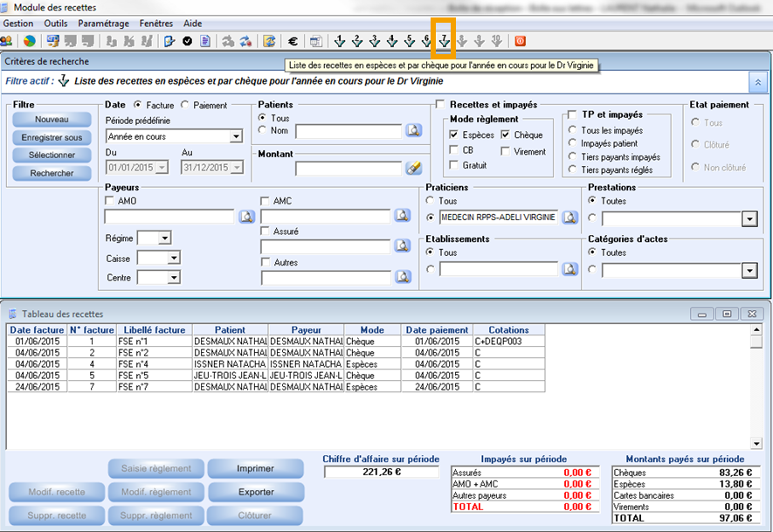Open practitioner lookup icon next to MEDECIN RPPS-ADELI
773x532 pixels.
click(x=569, y=218)
